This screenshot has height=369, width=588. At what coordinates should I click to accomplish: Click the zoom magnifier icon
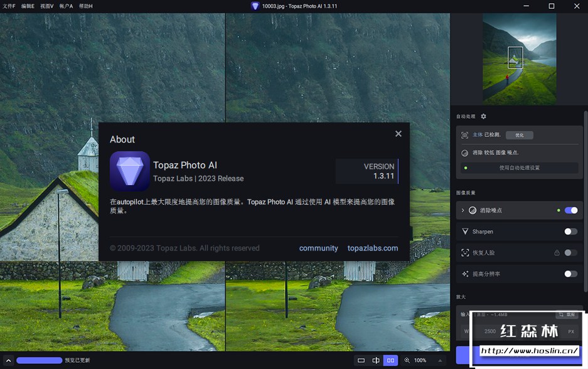pyautogui.click(x=407, y=360)
